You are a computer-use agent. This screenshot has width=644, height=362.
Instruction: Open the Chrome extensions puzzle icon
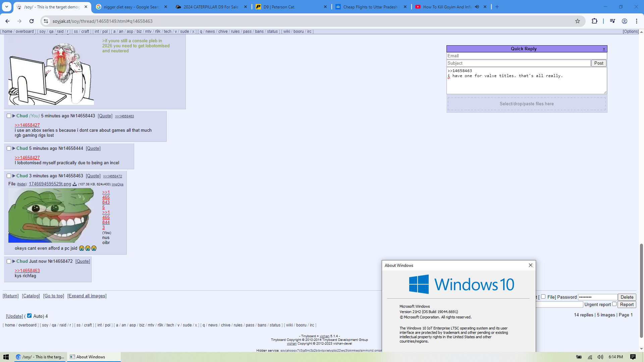594,21
